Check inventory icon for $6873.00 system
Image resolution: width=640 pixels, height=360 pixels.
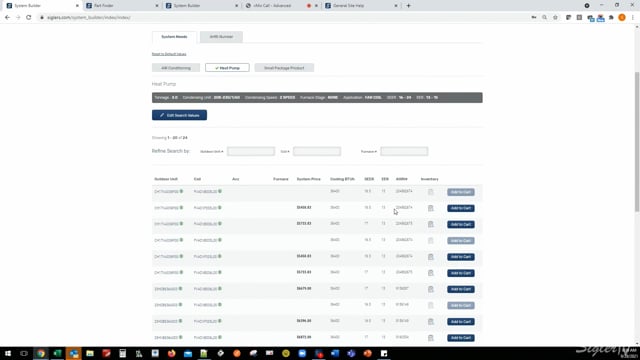point(431,338)
